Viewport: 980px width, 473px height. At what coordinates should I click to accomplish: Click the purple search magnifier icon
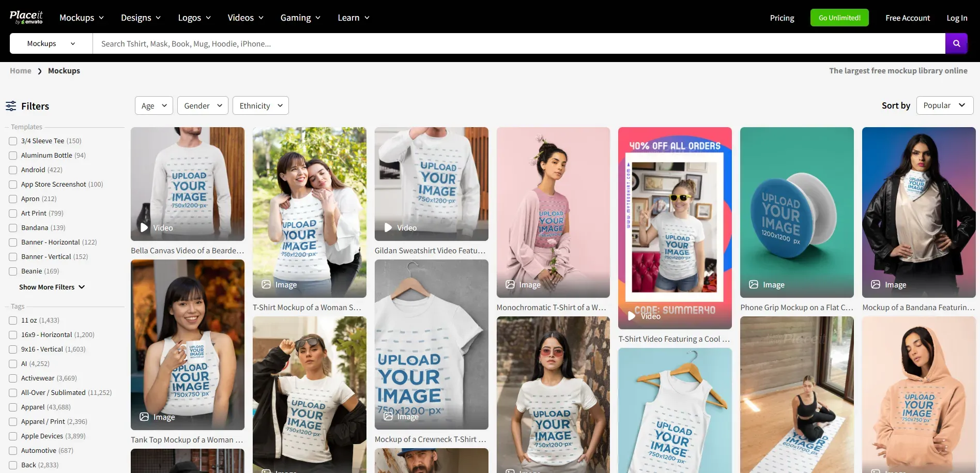point(956,43)
